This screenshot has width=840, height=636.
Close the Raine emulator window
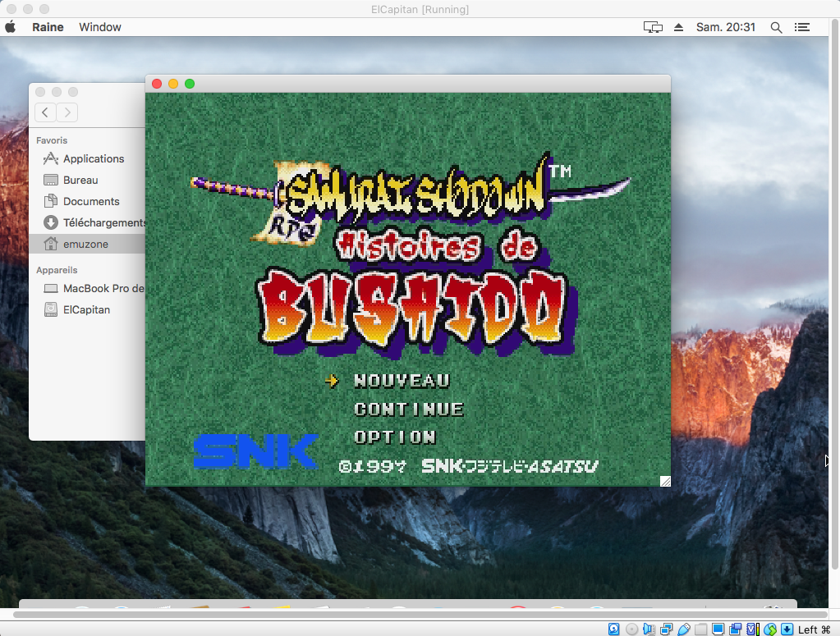point(157,84)
